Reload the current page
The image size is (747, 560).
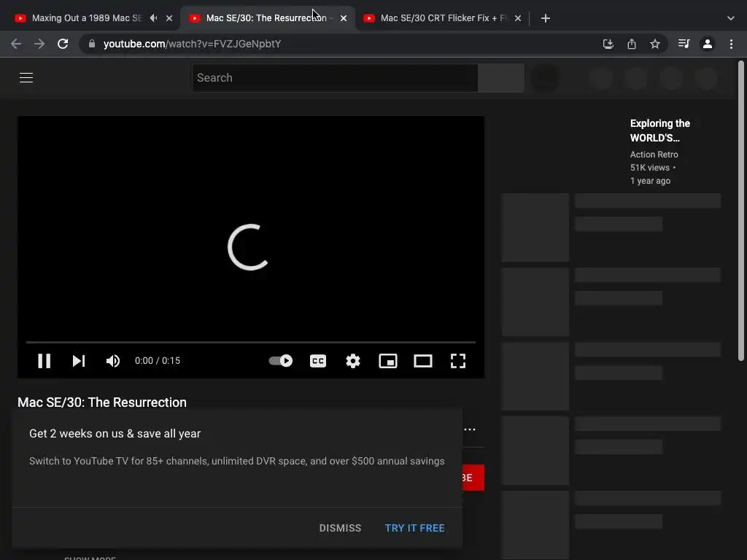tap(63, 44)
